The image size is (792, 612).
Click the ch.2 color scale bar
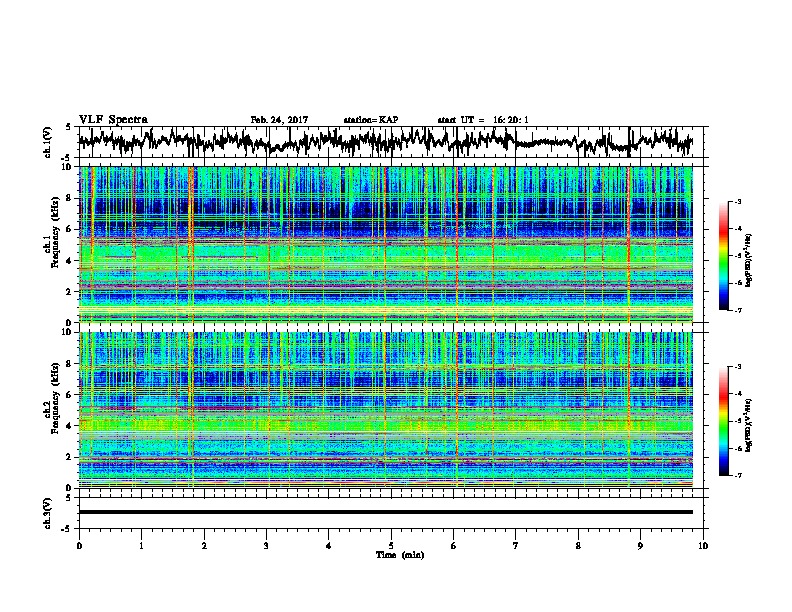point(723,421)
